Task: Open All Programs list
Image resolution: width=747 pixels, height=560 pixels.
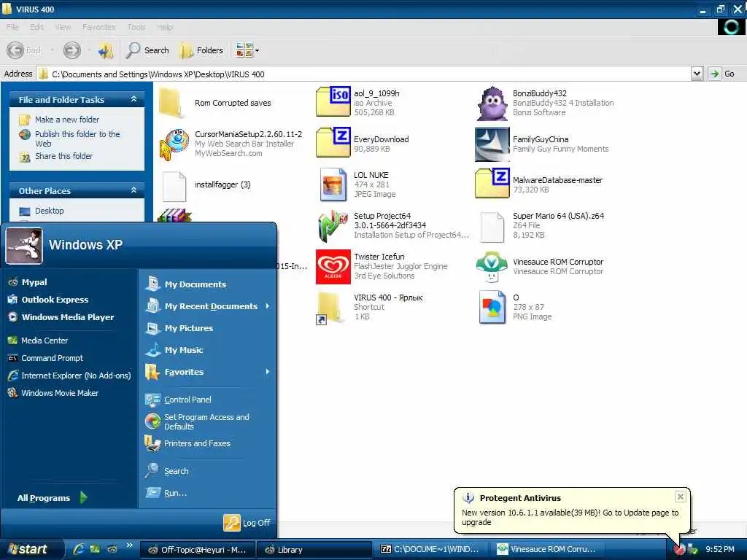Action: 52,497
